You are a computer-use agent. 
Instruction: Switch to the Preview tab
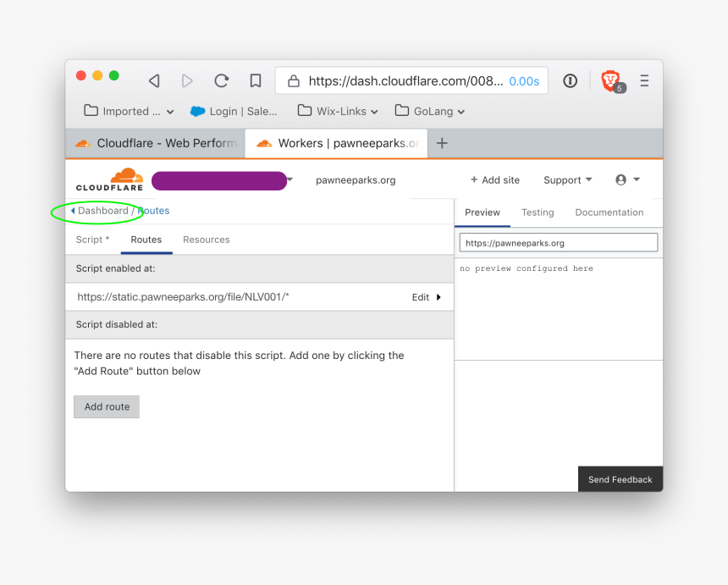[483, 212]
